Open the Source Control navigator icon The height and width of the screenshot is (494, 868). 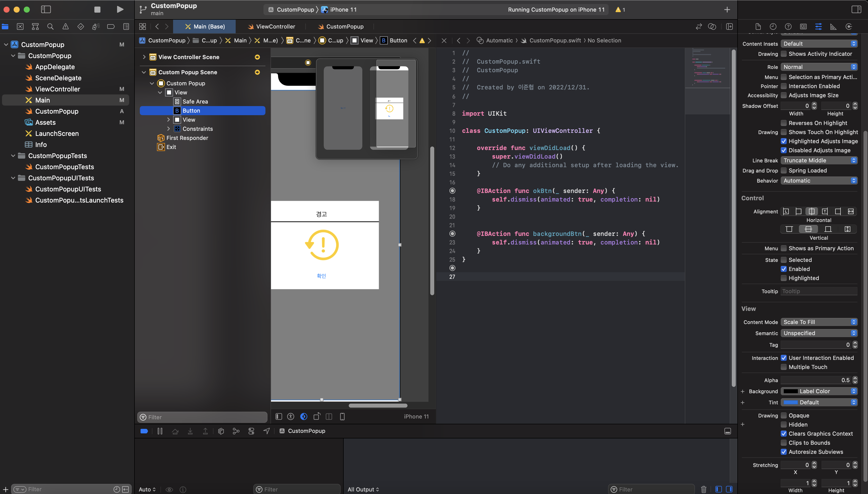(20, 27)
